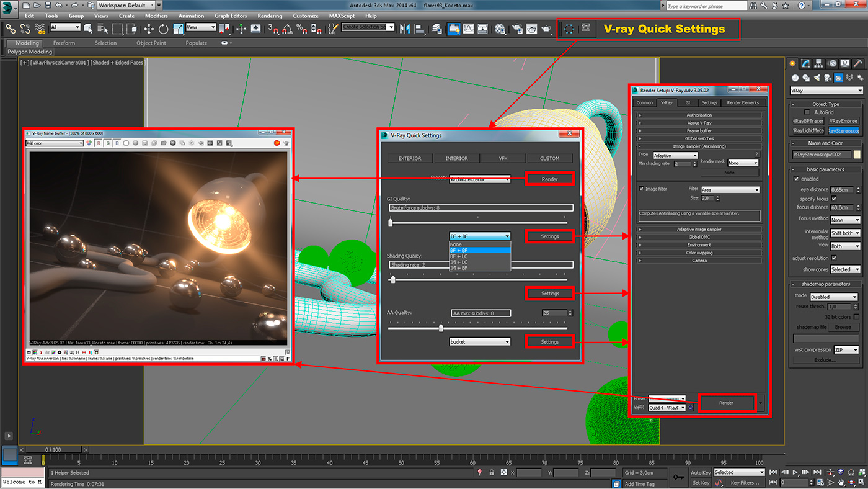868x489 pixels.
Task: Click the INTERIOR preset button
Action: coord(456,158)
